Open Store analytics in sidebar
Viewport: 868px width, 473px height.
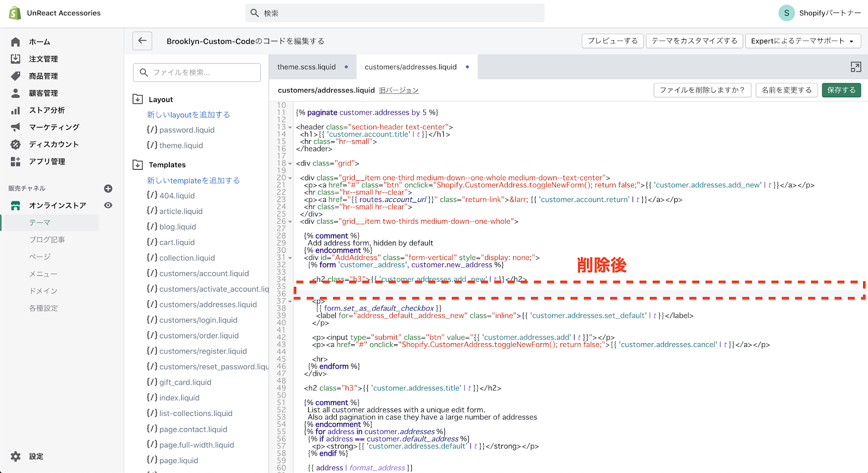47,110
